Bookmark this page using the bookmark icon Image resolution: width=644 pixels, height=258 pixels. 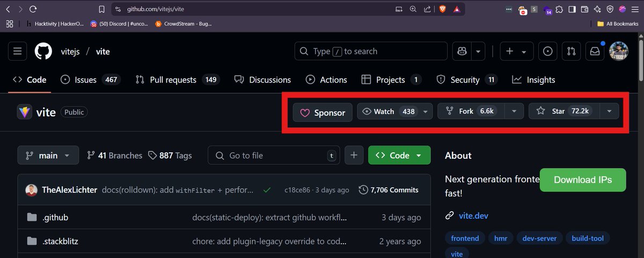point(102,9)
